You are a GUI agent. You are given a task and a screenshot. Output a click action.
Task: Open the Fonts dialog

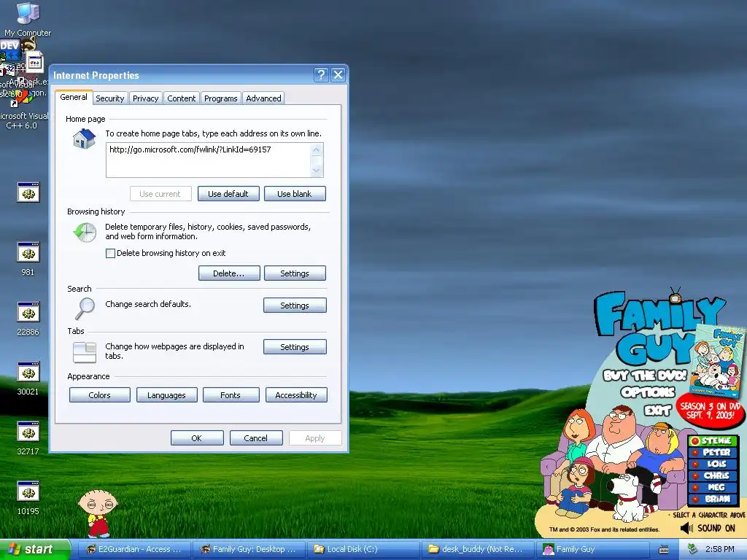coord(231,394)
